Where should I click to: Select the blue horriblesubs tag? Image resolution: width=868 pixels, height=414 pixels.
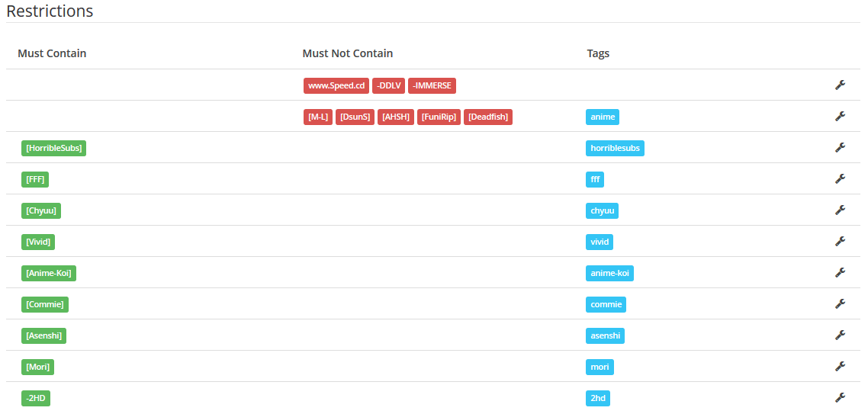click(x=615, y=148)
